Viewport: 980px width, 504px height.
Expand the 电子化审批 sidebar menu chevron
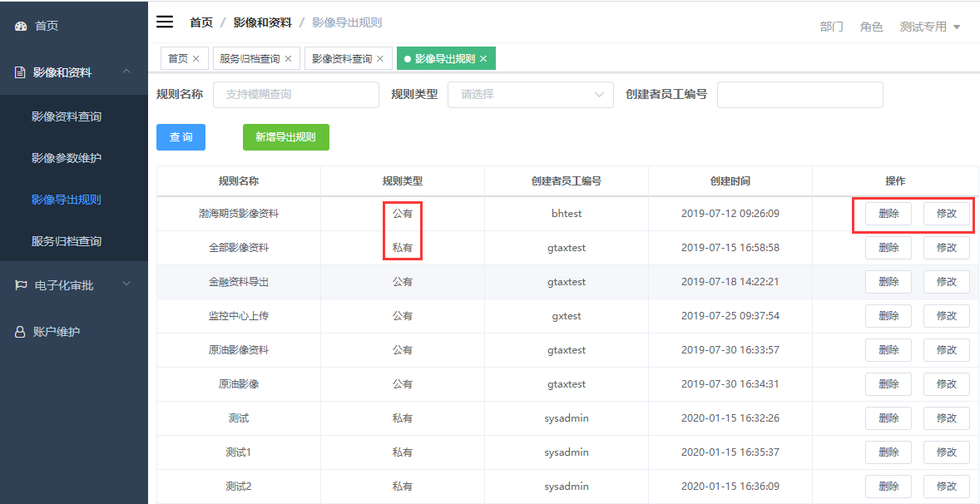point(127,284)
